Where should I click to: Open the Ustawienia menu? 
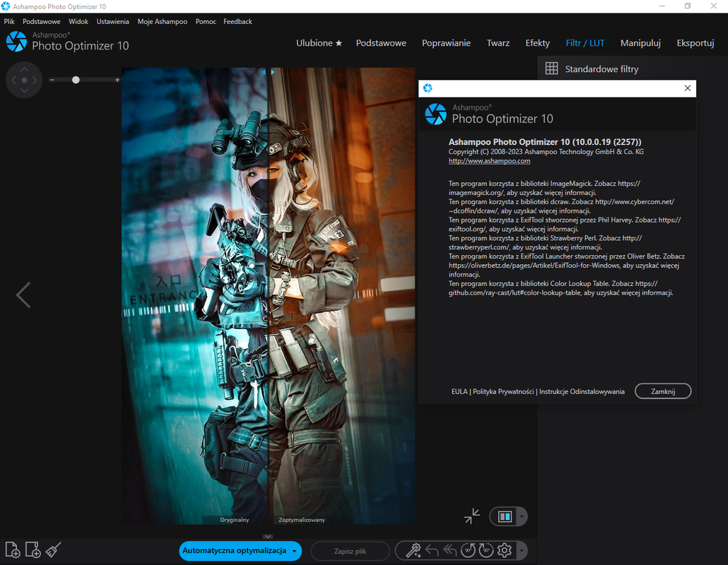(113, 21)
